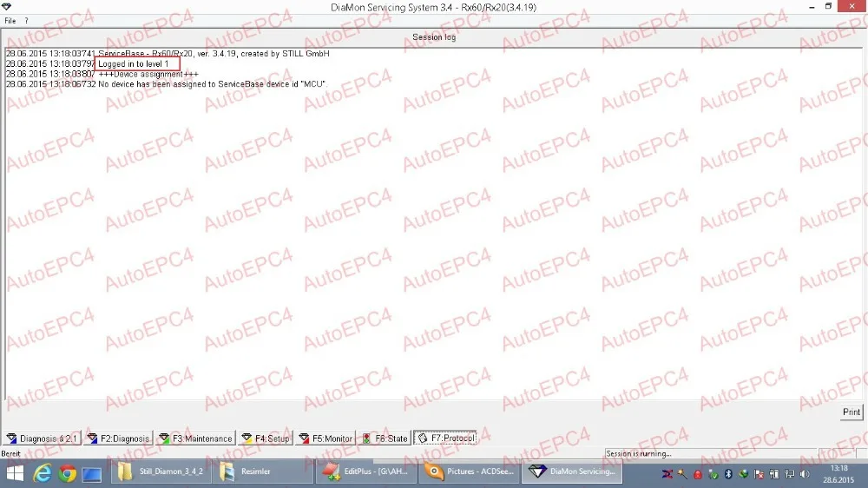This screenshot has width=868, height=488.
Task: Open the Windows Start button
Action: pos(15,473)
